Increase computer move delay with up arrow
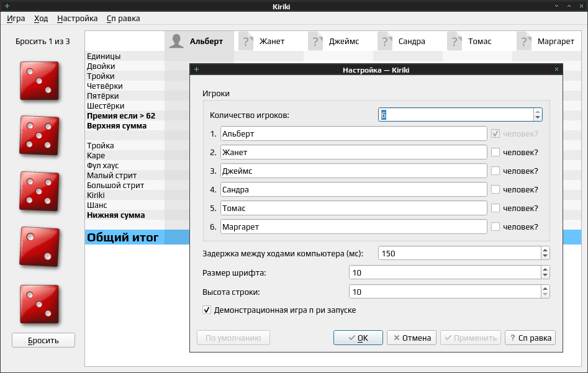Image resolution: width=588 pixels, height=373 pixels. point(545,250)
